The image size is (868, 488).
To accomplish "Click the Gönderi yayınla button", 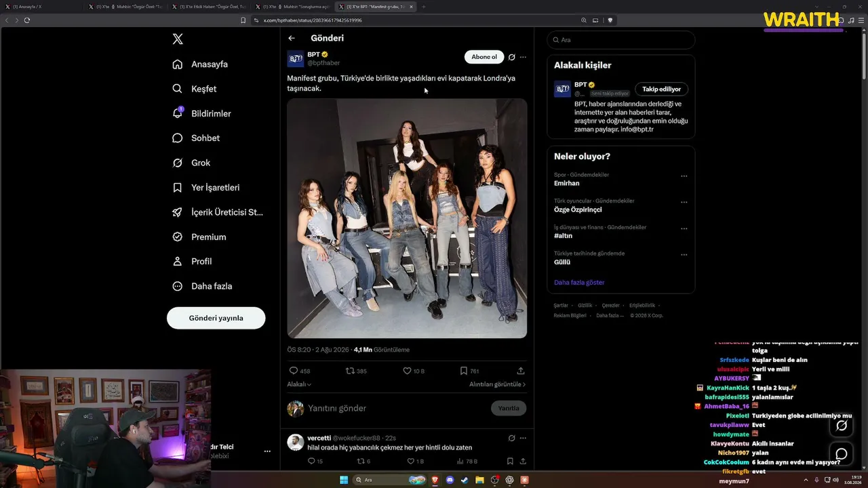I will click(216, 318).
